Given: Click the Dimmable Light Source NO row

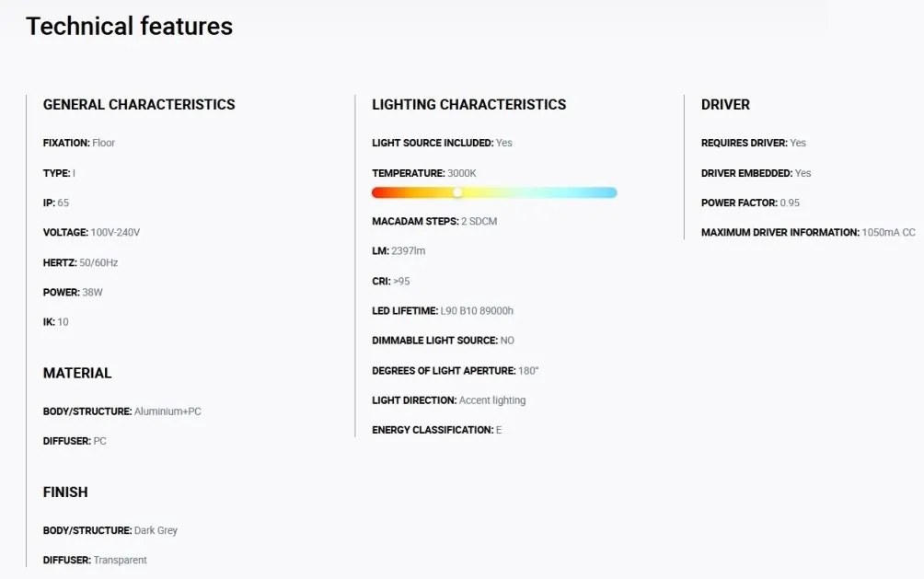Looking at the screenshot, I should click(443, 341).
